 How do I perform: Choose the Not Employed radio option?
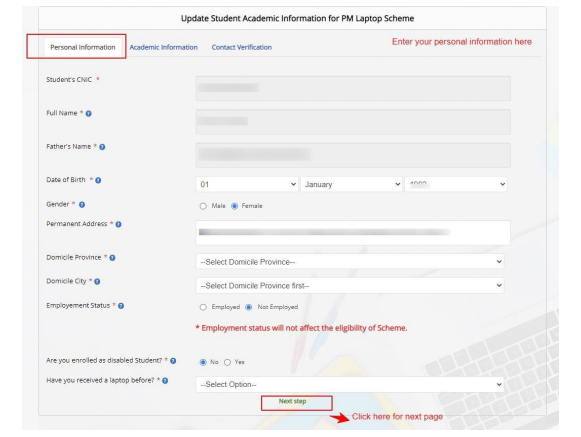(249, 307)
